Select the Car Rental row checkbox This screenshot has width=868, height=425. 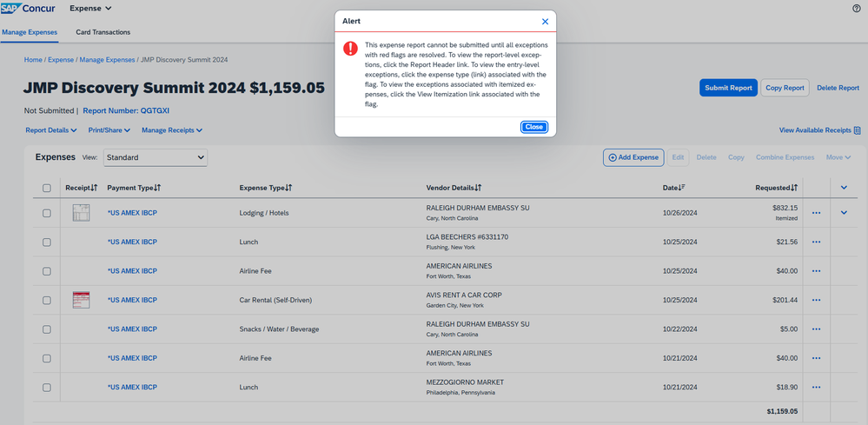click(47, 300)
